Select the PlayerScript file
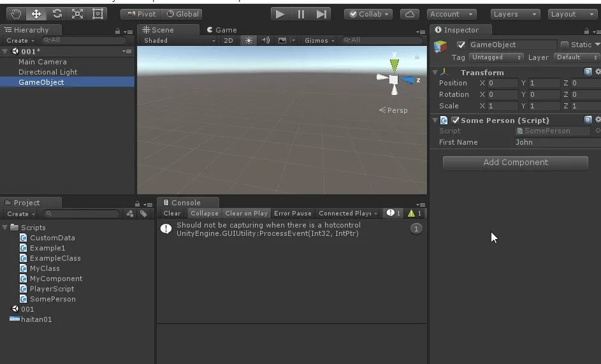 click(52, 289)
